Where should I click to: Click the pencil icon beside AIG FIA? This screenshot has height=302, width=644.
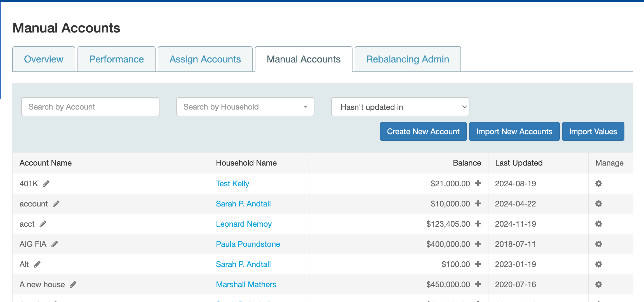tap(55, 244)
